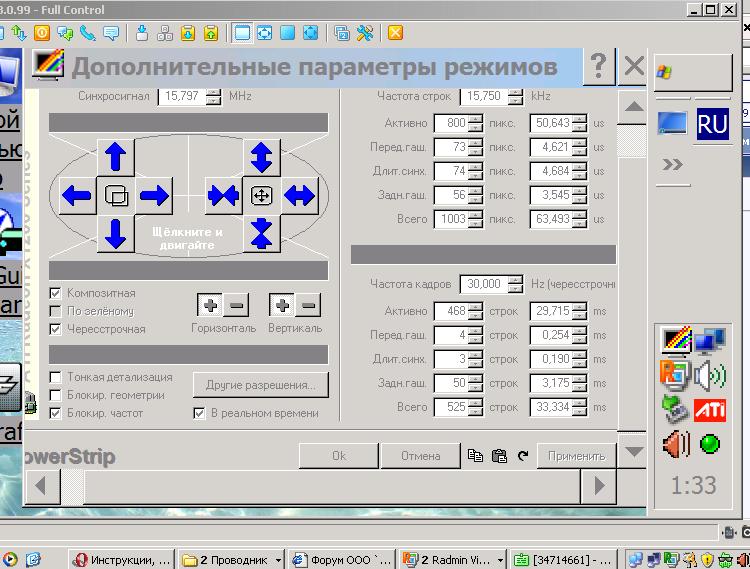Open the tools options icon in Radmin toolbar
Viewport: 750px width, 569px height.
click(x=364, y=33)
